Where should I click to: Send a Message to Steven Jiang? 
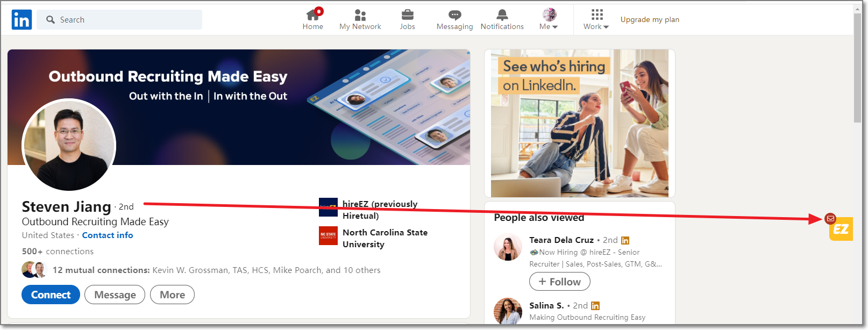(115, 295)
